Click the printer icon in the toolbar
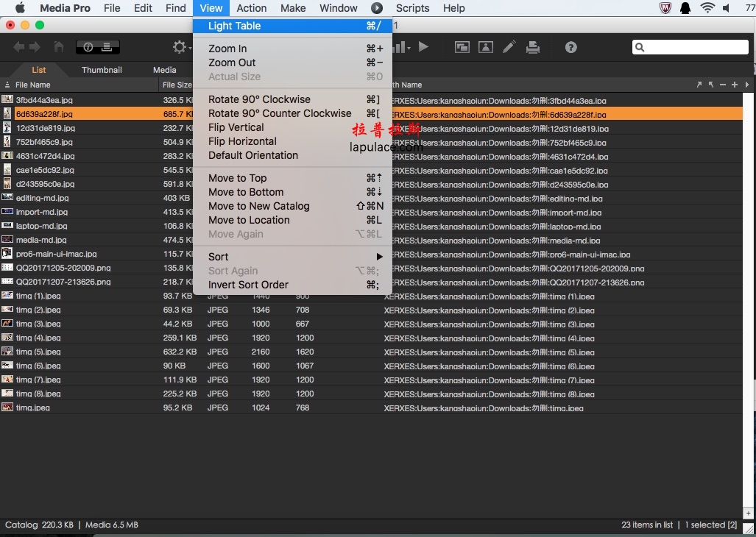Screen dimensions: 756x537 point(533,47)
